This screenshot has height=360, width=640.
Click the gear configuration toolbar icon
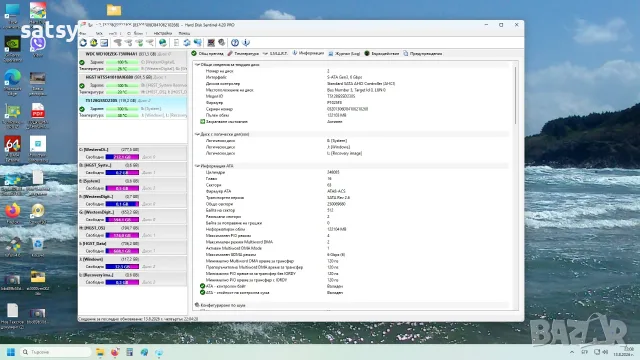coord(222,42)
